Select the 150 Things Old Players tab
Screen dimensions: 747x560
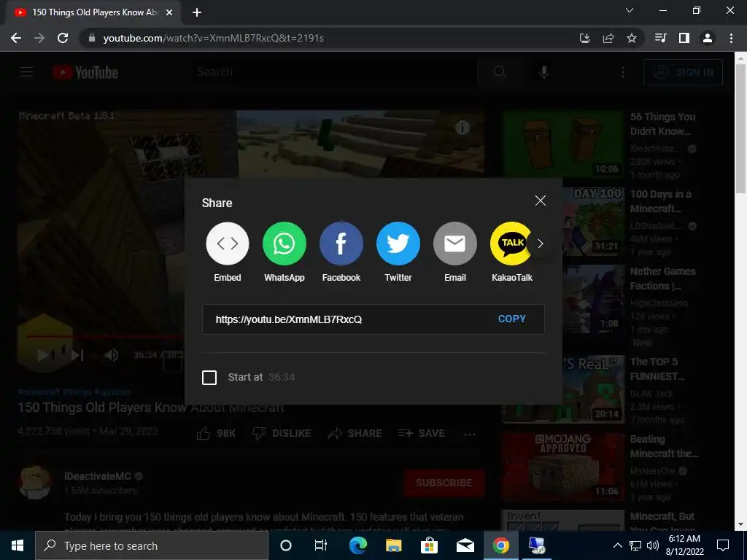[x=93, y=12]
